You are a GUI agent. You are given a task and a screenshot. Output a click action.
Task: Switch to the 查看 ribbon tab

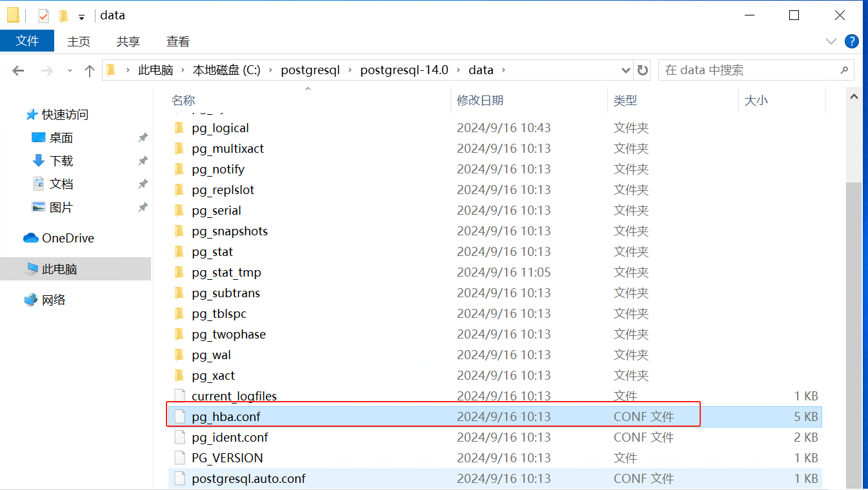tap(178, 41)
